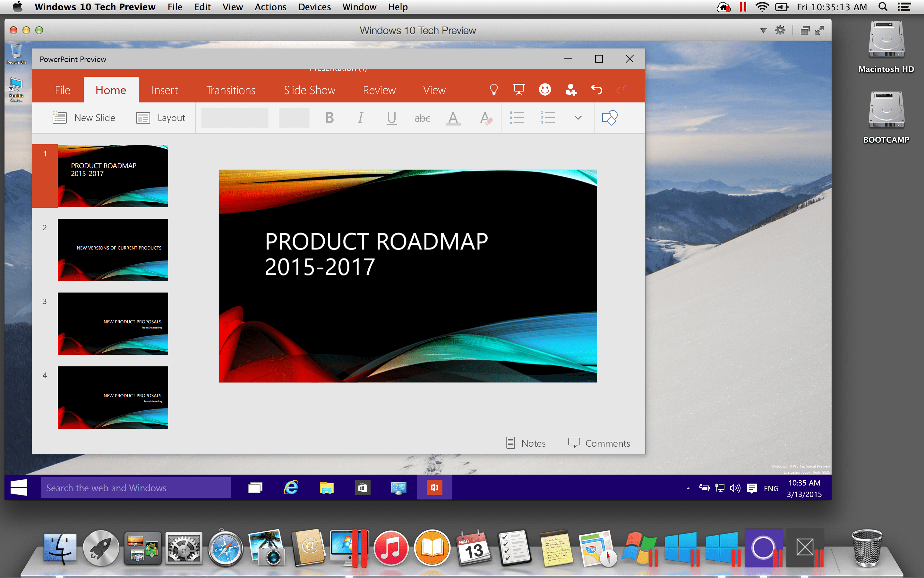Open the File tab
This screenshot has height=578, width=924.
point(63,90)
